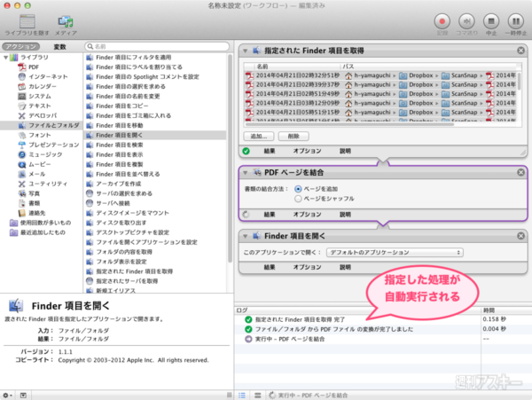This screenshot has width=532, height=400.
Task: Open オプション of PDF ページを結合
Action: point(307,215)
